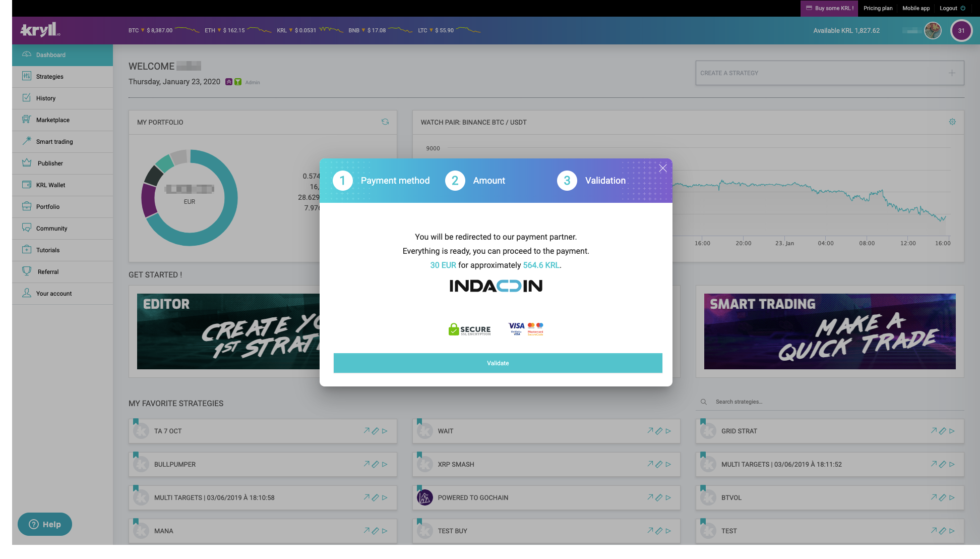Screen dimensions: 980x559
Task: Click the Community chat sidebar icon
Action: (x=27, y=228)
